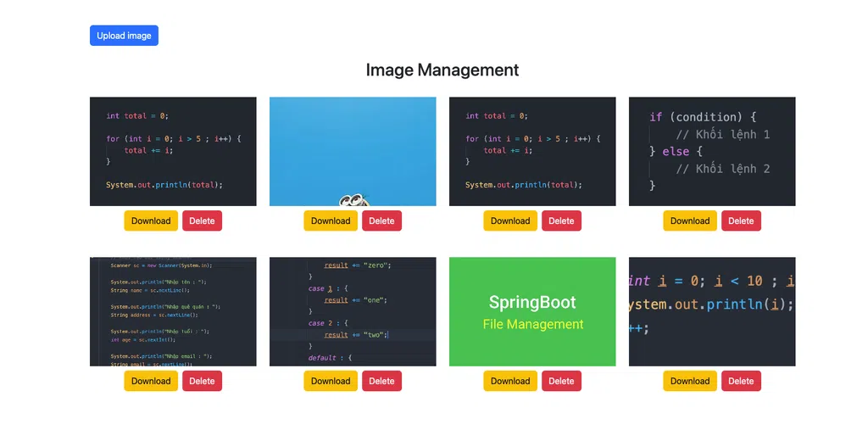The image size is (868, 430).
Task: Download the switch case result code image
Action: pyautogui.click(x=331, y=381)
